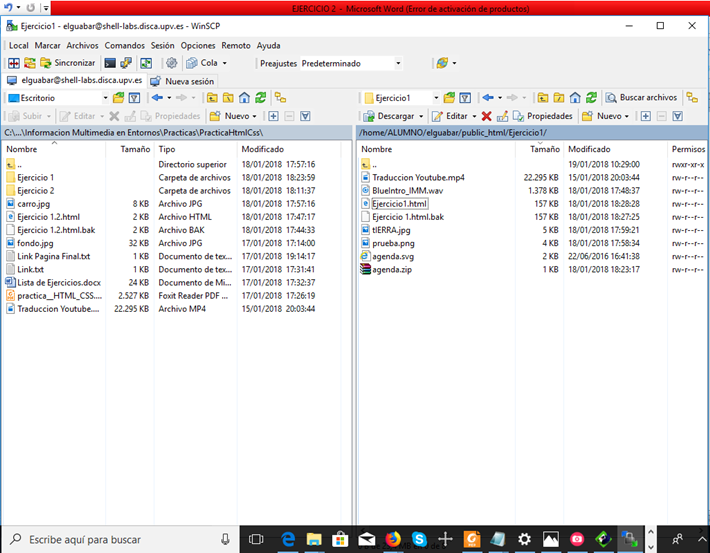Open File Explorer from taskbar
The height and width of the screenshot is (553, 710).
314,539
